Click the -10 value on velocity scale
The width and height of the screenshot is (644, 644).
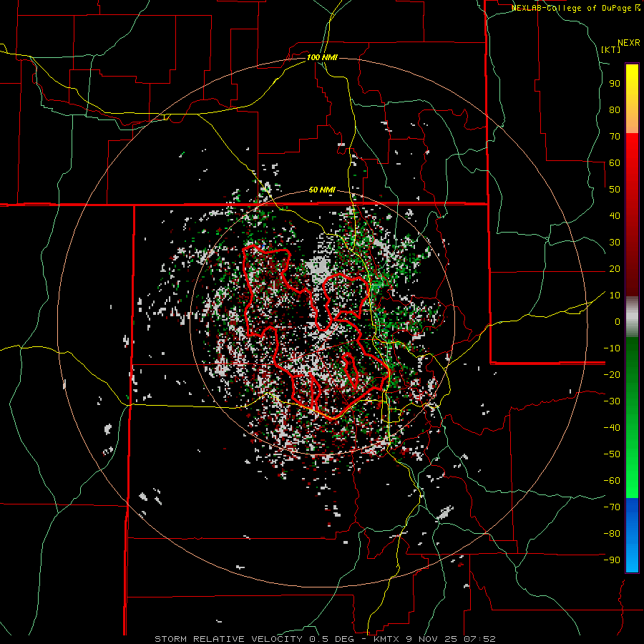coord(612,348)
